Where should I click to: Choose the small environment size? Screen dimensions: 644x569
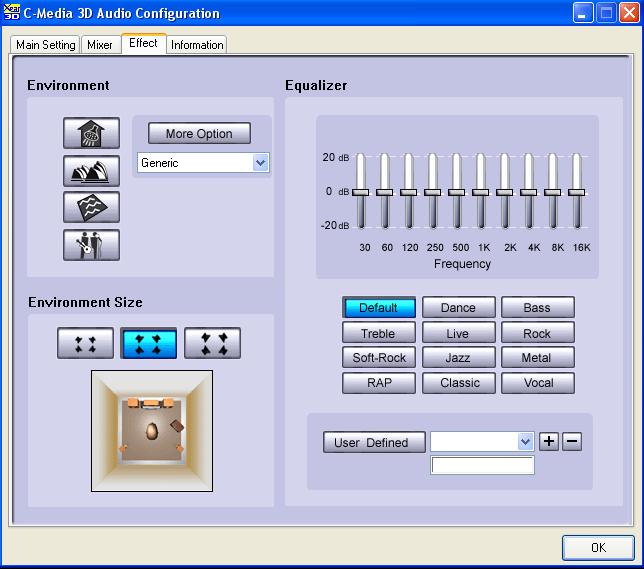click(x=85, y=343)
